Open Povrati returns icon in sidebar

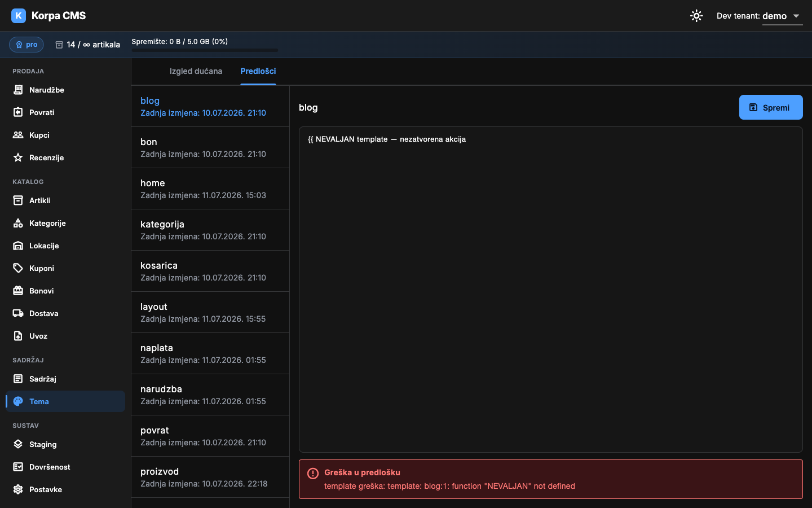tap(18, 112)
